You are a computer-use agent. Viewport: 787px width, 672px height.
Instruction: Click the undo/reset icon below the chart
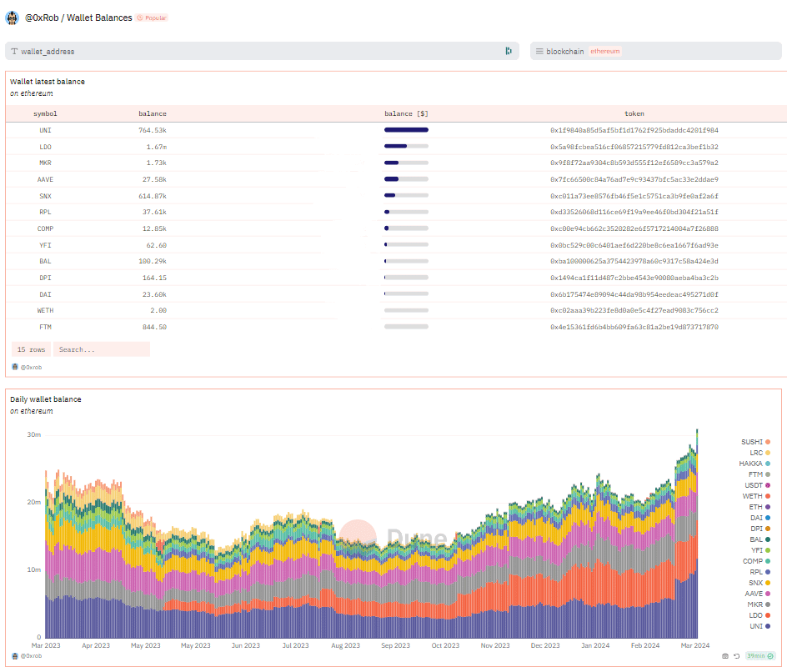(737, 656)
